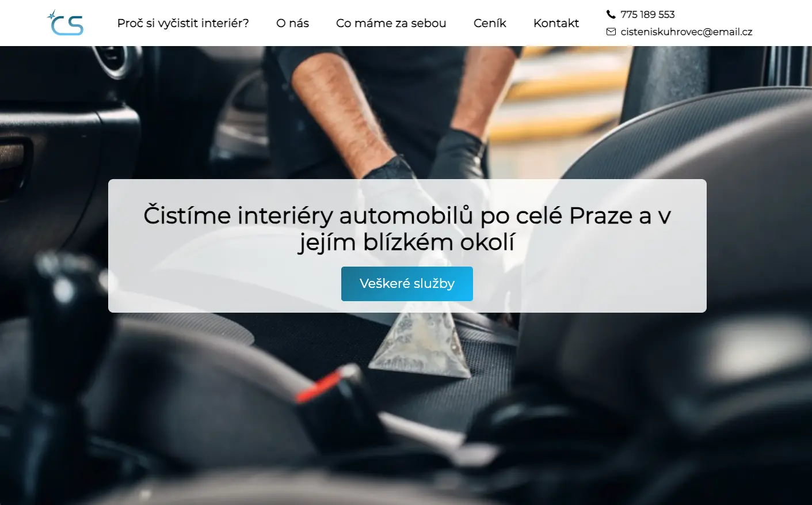Email cisteniskuhrovec@email.cz via the header link
Viewport: 812px width, 505px height.
pyautogui.click(x=687, y=32)
